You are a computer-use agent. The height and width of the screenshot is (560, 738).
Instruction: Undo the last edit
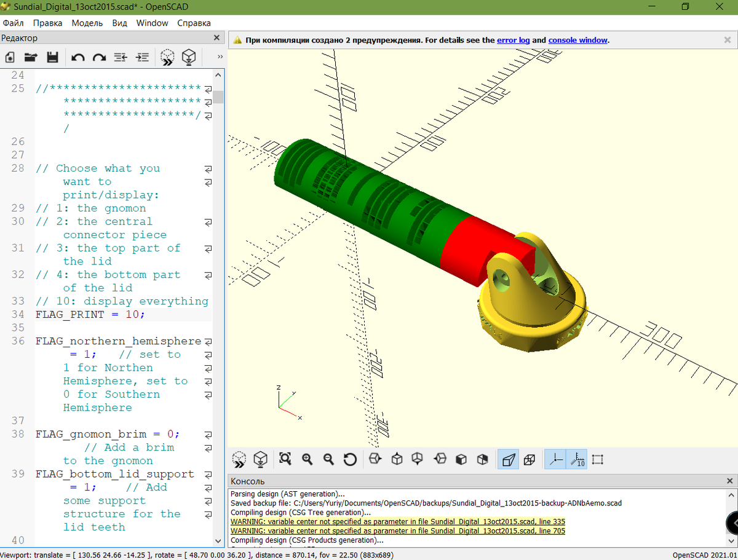pyautogui.click(x=78, y=57)
